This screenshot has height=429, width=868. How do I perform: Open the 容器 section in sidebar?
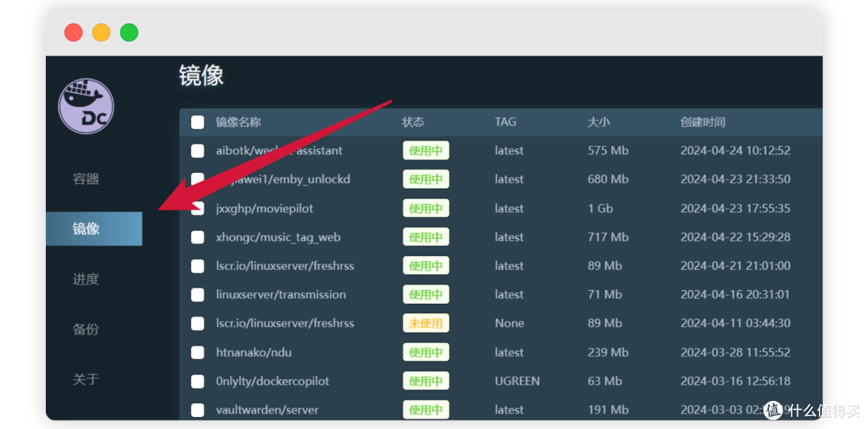pos(86,179)
